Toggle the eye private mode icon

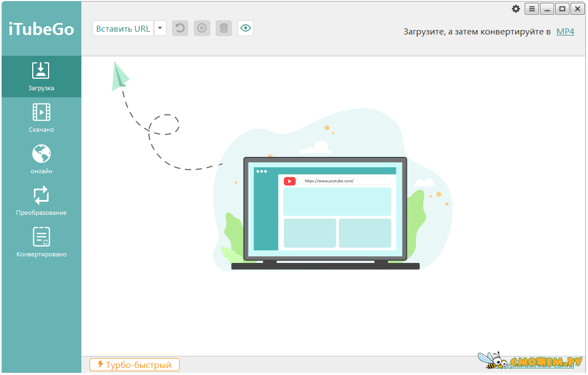pos(246,28)
